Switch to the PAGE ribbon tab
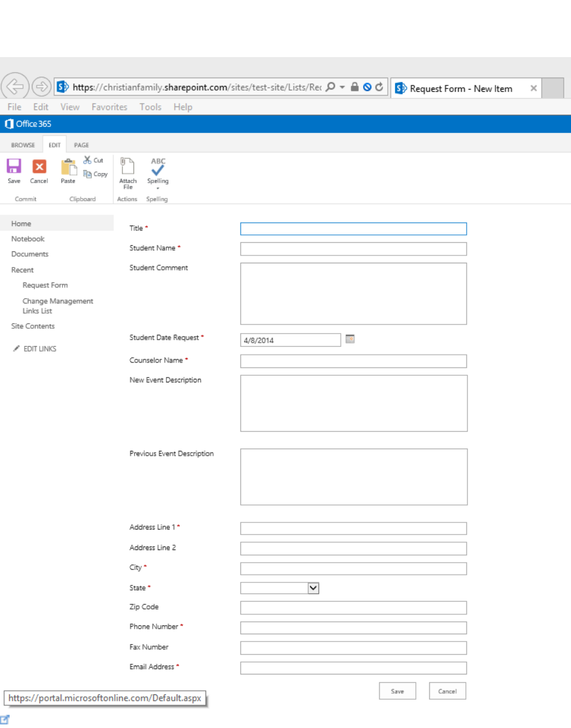 coord(81,145)
